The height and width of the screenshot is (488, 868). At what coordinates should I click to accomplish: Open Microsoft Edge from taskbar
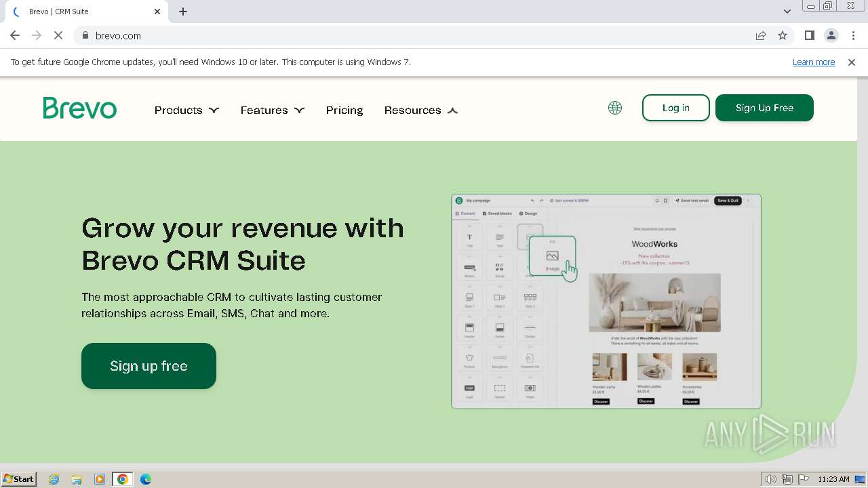point(146,479)
